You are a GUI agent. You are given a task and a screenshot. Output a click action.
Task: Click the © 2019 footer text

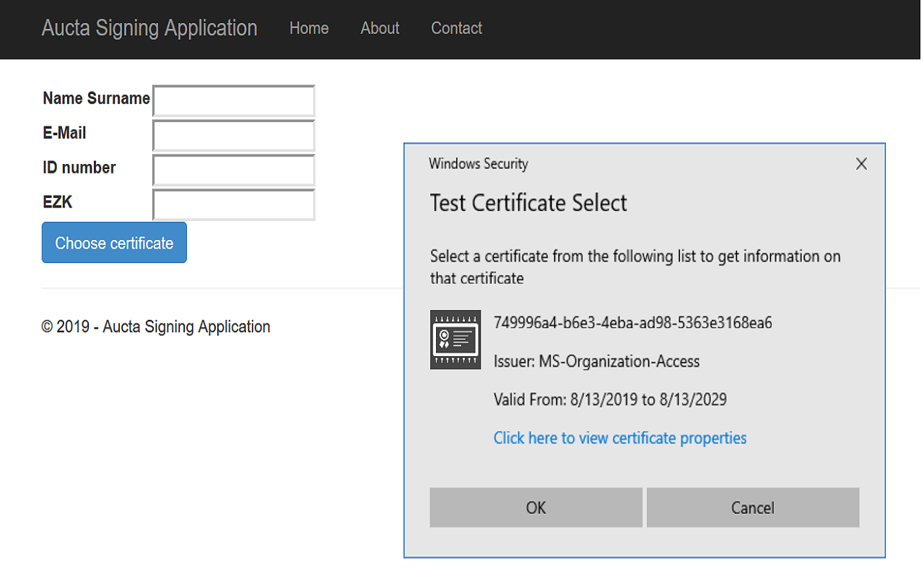[x=156, y=327]
